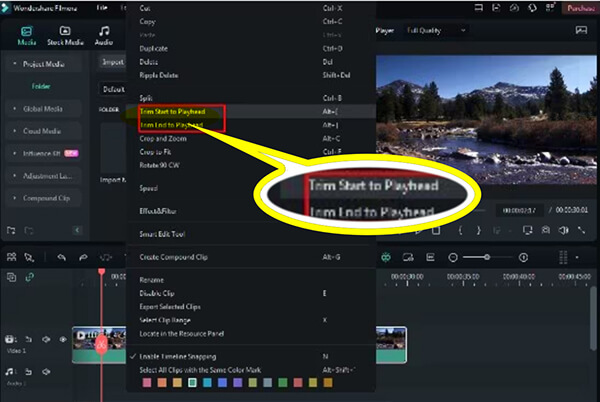Click the add track icon above tracks
This screenshot has width=600, height=402.
coord(12,277)
